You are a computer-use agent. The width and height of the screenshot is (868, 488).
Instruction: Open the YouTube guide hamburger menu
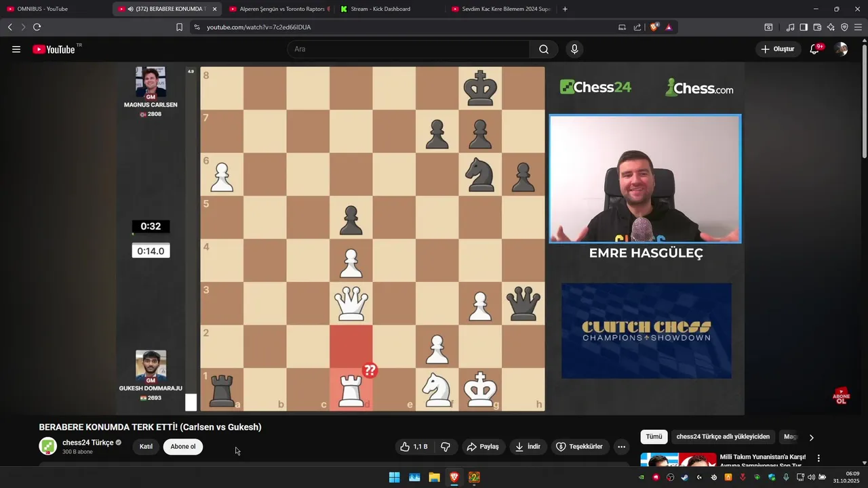click(16, 49)
